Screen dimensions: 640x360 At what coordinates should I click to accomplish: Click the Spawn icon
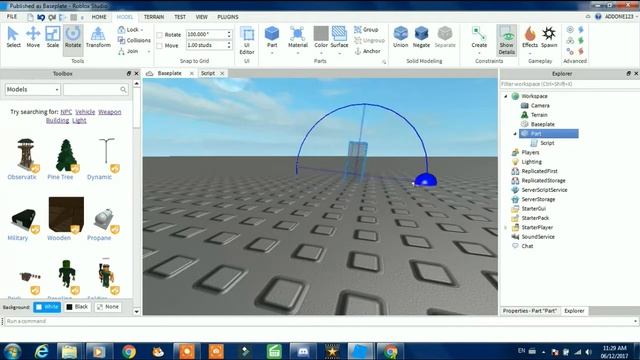tap(549, 37)
